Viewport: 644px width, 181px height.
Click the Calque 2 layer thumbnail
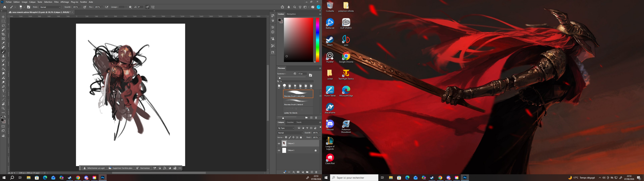pos(284,143)
